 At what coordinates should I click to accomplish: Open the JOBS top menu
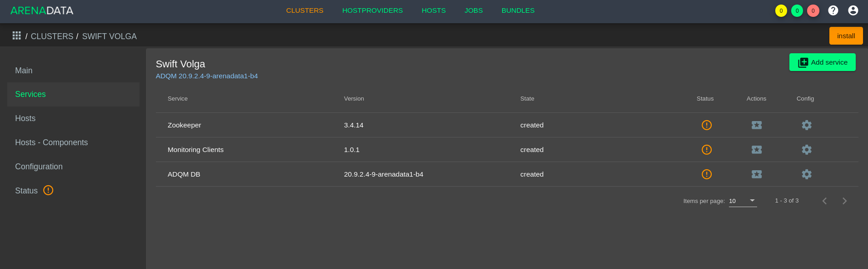pyautogui.click(x=474, y=10)
